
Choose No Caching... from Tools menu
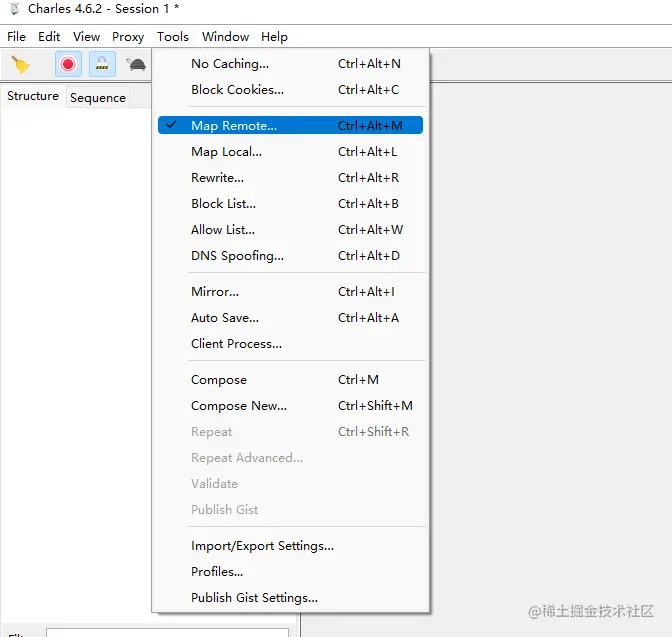pyautogui.click(x=291, y=64)
